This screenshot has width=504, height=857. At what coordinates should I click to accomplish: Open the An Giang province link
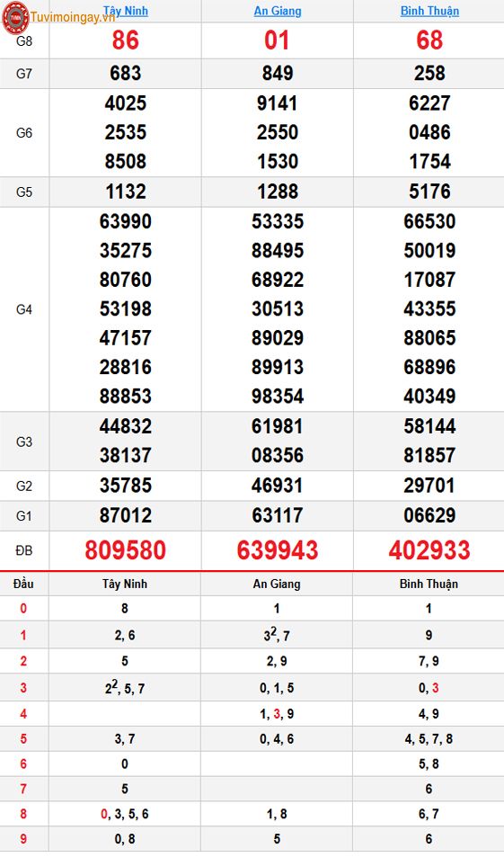tap(278, 11)
